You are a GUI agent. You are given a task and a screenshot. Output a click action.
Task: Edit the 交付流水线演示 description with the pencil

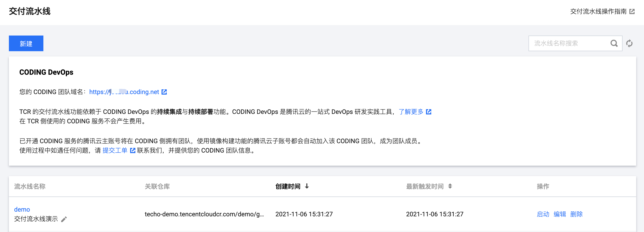click(x=64, y=219)
